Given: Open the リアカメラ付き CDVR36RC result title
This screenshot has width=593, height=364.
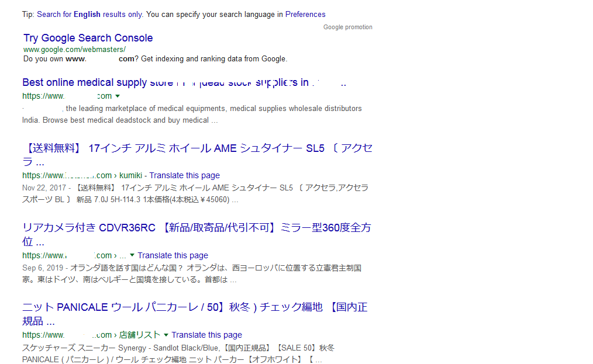Looking at the screenshot, I should 196,234.
